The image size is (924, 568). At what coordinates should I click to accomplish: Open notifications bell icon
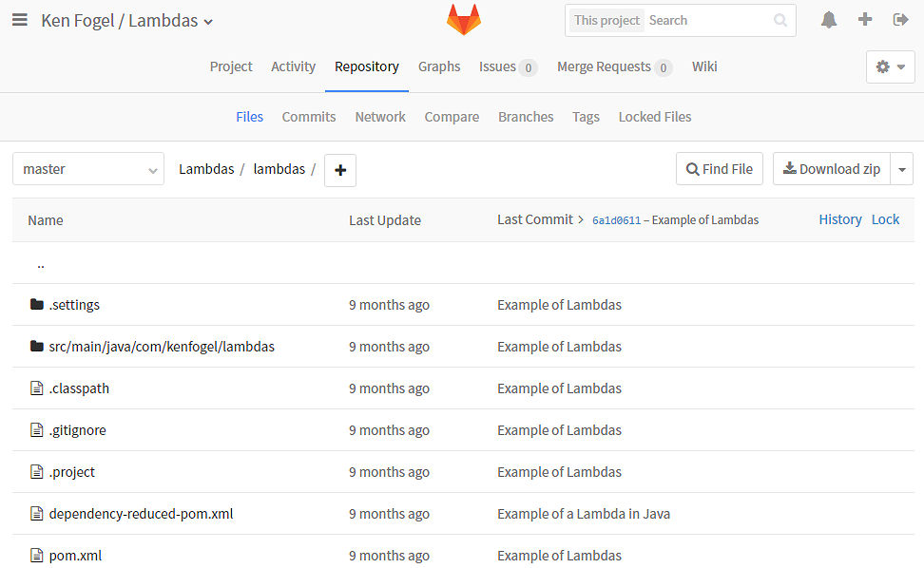click(x=829, y=20)
